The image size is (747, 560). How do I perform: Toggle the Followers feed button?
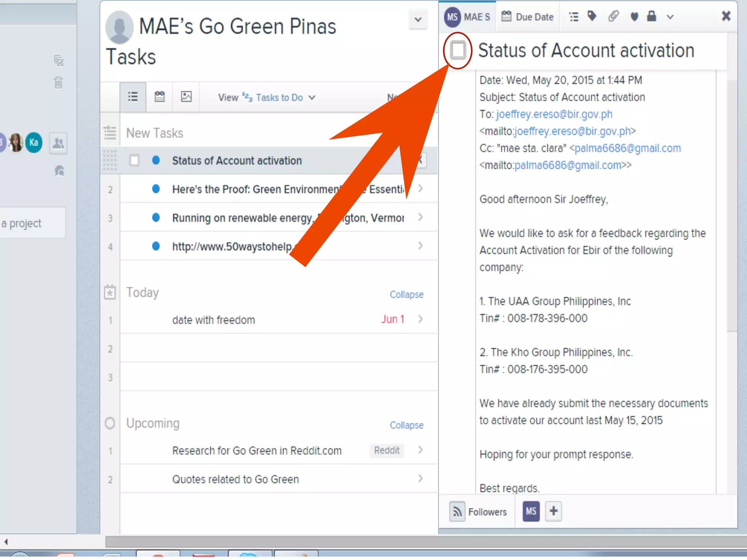457,512
